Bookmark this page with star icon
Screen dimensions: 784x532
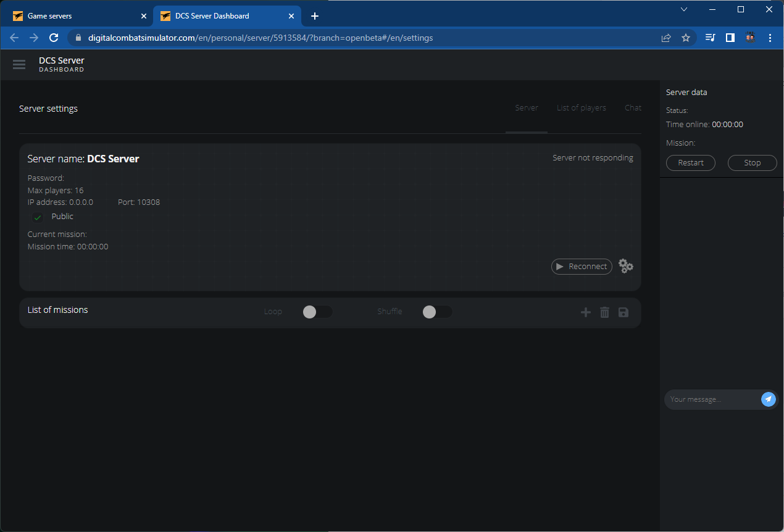point(686,38)
